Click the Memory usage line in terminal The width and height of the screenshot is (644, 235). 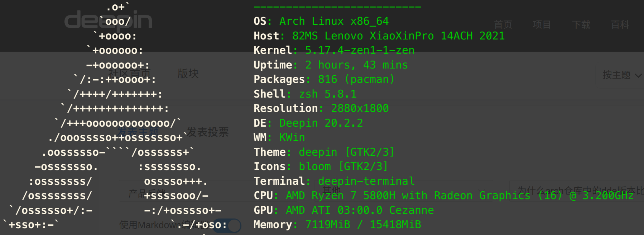coord(337,225)
